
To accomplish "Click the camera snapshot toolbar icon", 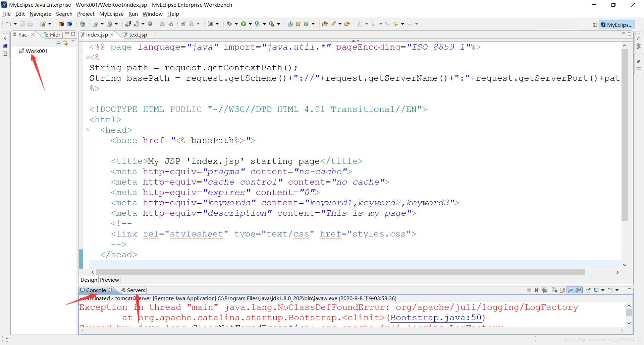I will click(x=210, y=24).
